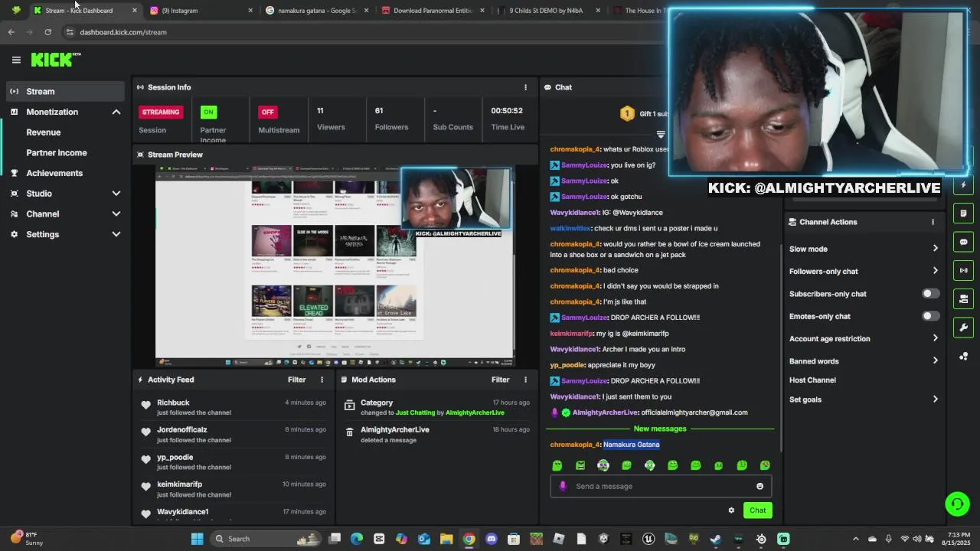
Task: Collapse the Monetization sidebar section
Action: pos(116,112)
